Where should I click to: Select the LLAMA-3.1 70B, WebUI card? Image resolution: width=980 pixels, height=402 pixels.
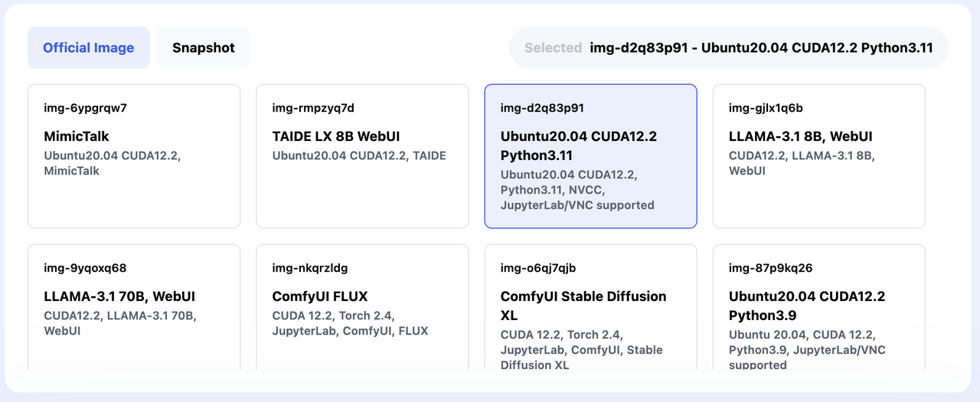[x=134, y=308]
